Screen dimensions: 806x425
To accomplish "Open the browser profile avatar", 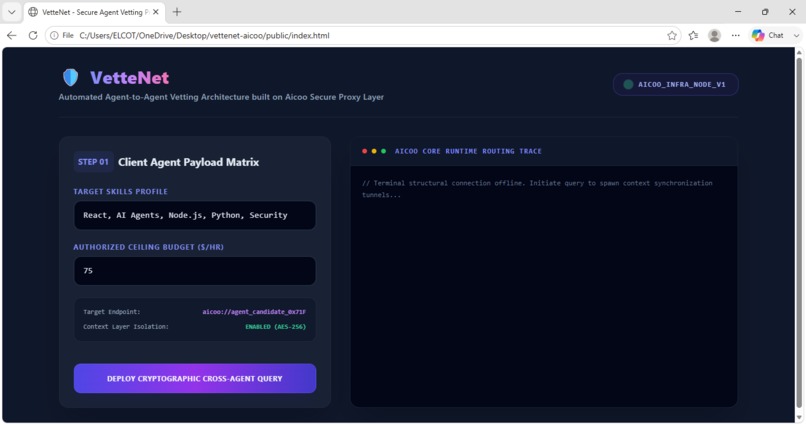I will tap(715, 35).
